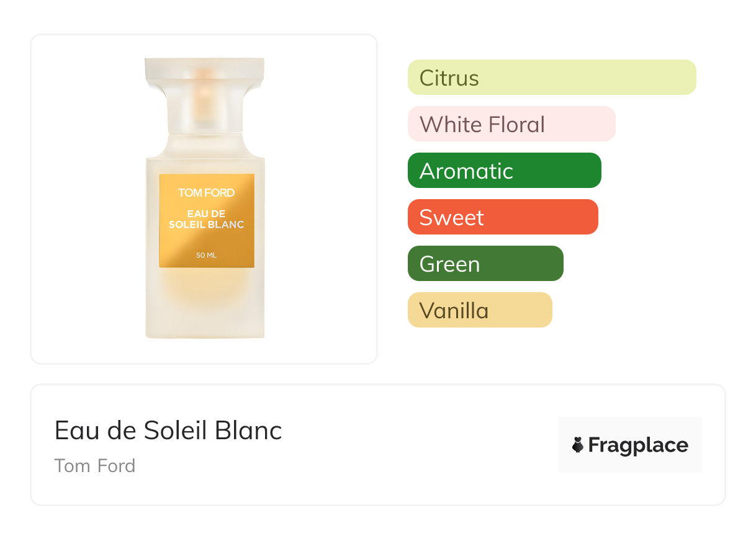Choose the Sweet accord bar

pos(502,217)
